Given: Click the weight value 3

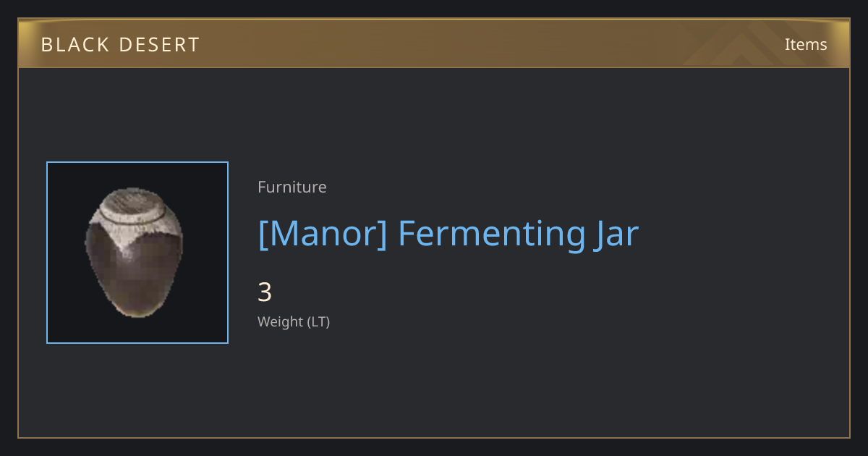Looking at the screenshot, I should (x=265, y=292).
